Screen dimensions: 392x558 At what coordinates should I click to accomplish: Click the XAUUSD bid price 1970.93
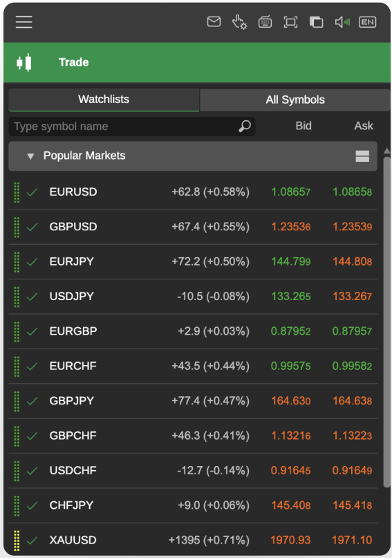pyautogui.click(x=290, y=540)
